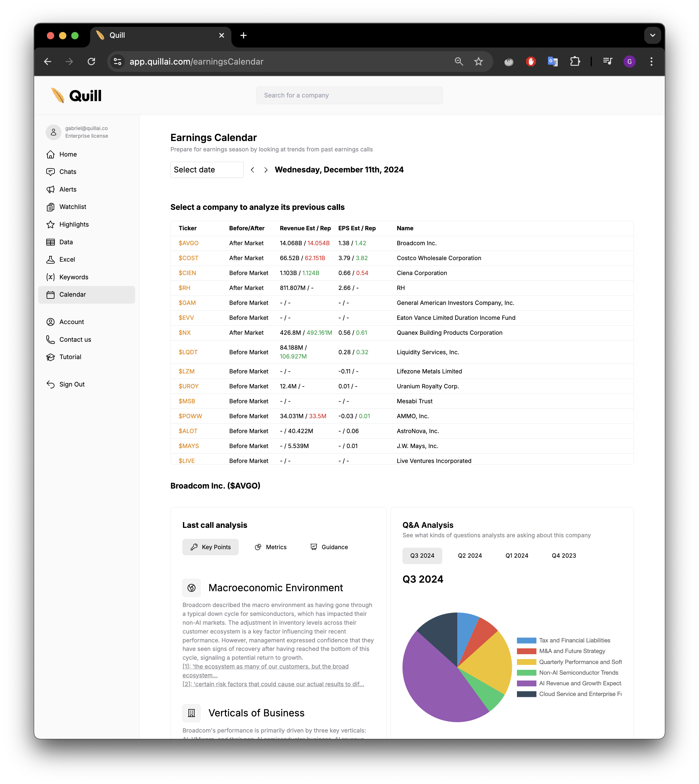
Task: Open Google Translate extension icon
Action: pyautogui.click(x=553, y=62)
